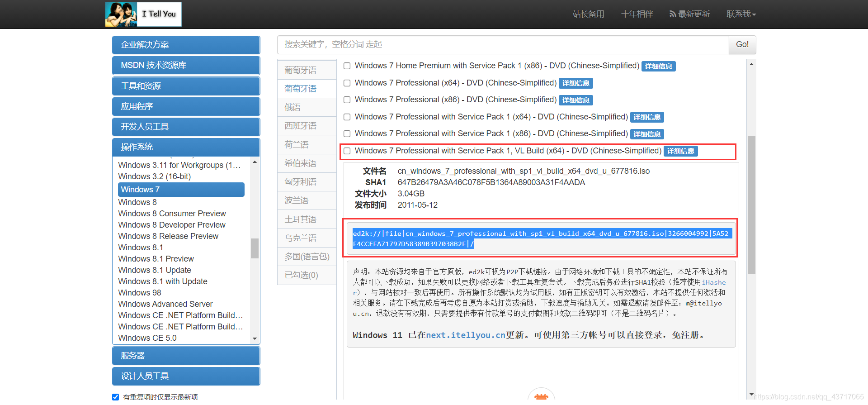This screenshot has width=868, height=405.
Task: Check Windows 7 Professional (x86) DVD checkbox
Action: 347,100
